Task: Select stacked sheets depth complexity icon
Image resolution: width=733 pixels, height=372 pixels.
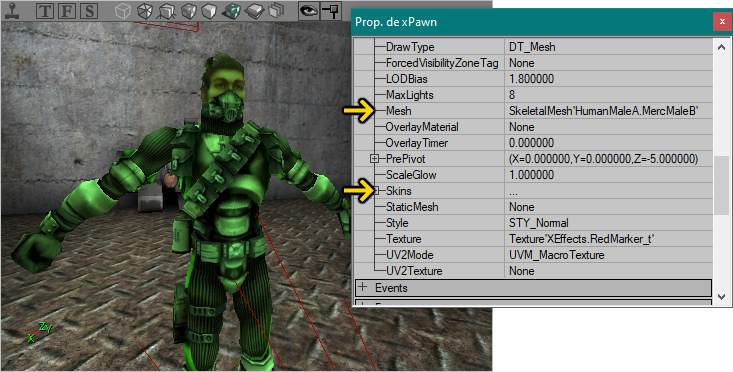Action: (x=276, y=11)
